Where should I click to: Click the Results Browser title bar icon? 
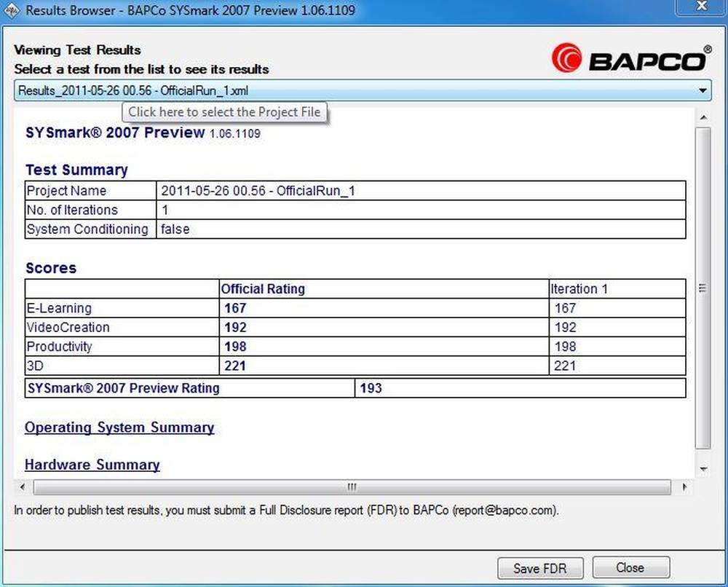click(11, 10)
